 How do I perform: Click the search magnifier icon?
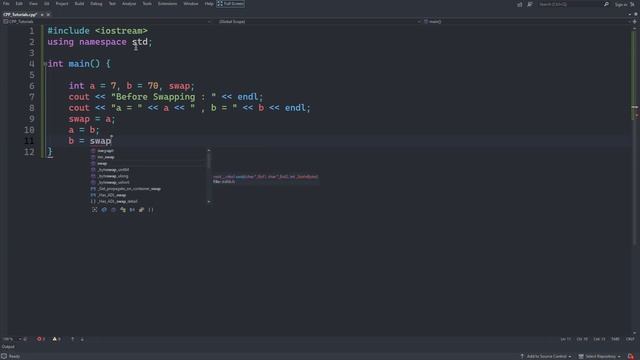click(606, 4)
